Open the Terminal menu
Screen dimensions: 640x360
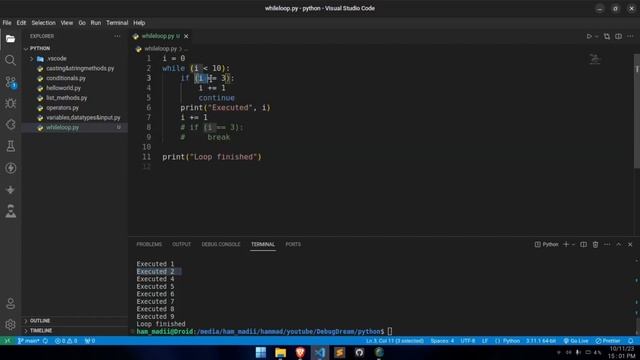(x=117, y=23)
